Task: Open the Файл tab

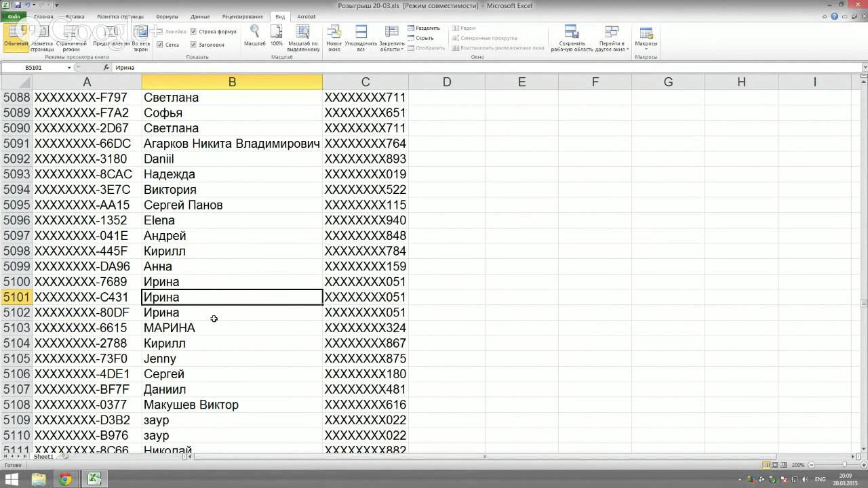Action: (x=14, y=16)
